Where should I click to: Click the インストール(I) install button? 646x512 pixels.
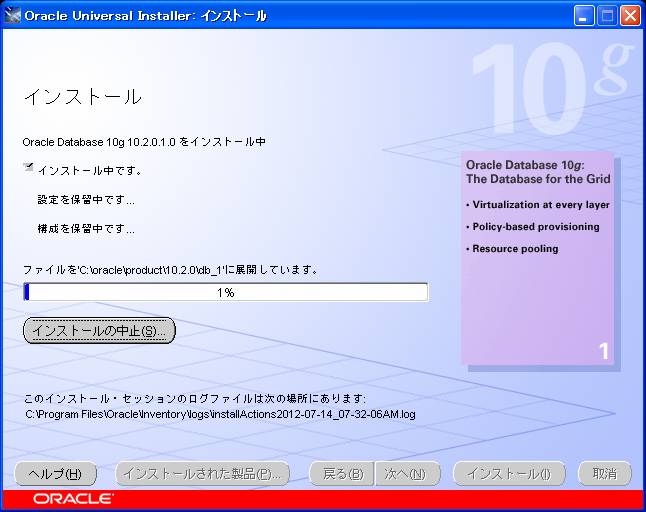(509, 474)
